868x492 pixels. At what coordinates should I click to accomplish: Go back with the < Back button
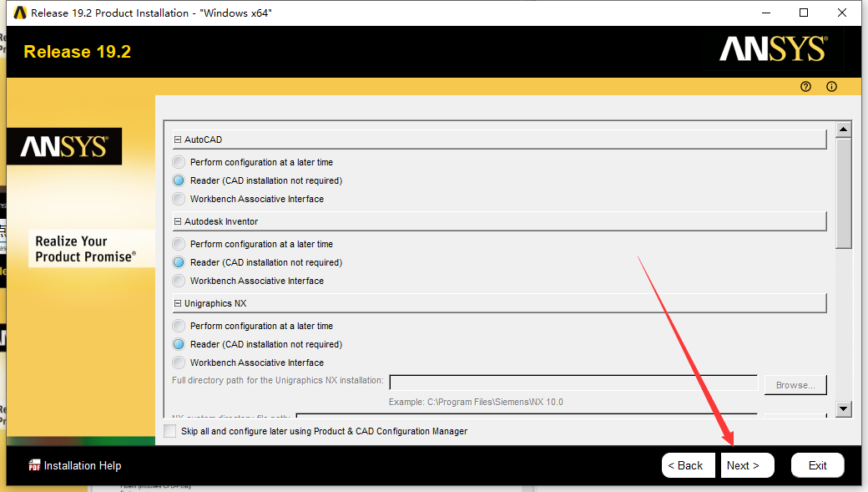point(688,465)
